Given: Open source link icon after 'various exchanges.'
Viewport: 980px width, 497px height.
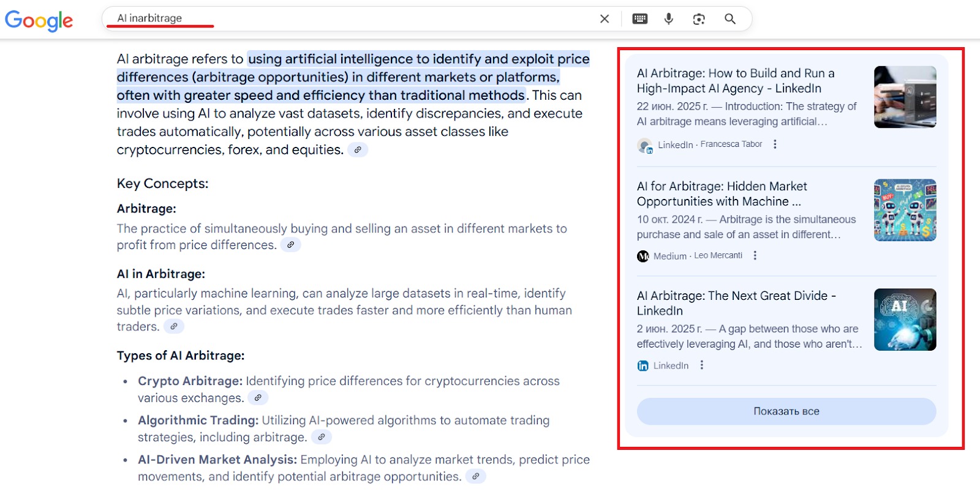Looking at the screenshot, I should (x=258, y=398).
